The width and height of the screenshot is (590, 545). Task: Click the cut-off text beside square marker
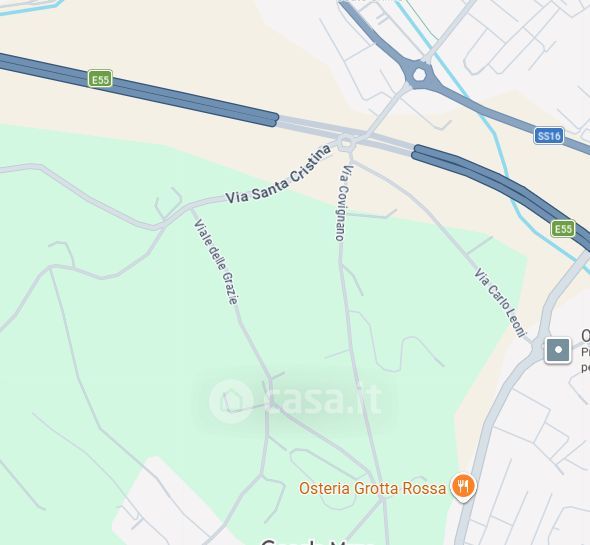[x=585, y=352]
